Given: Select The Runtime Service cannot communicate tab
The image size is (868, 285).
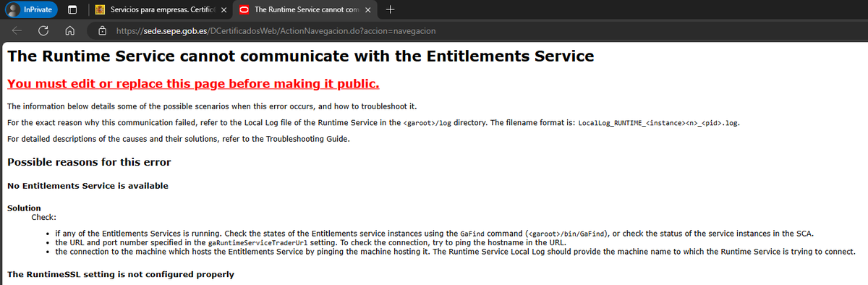Looking at the screenshot, I should (x=305, y=10).
